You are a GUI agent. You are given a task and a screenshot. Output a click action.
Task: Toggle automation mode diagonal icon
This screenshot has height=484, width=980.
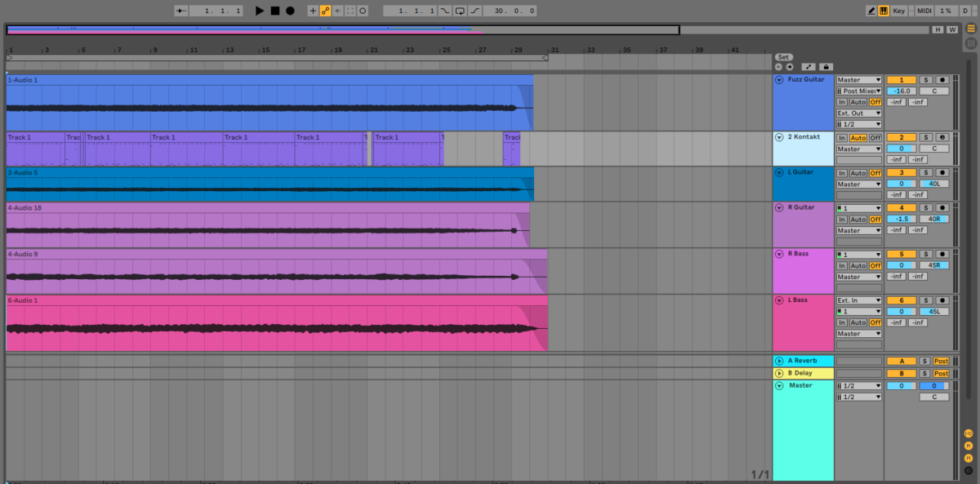pos(808,66)
